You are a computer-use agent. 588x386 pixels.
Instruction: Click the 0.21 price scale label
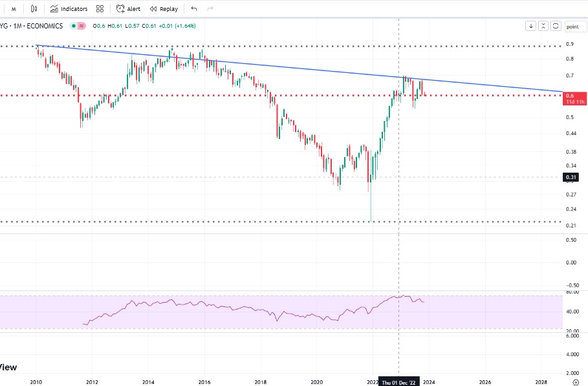tap(571, 225)
